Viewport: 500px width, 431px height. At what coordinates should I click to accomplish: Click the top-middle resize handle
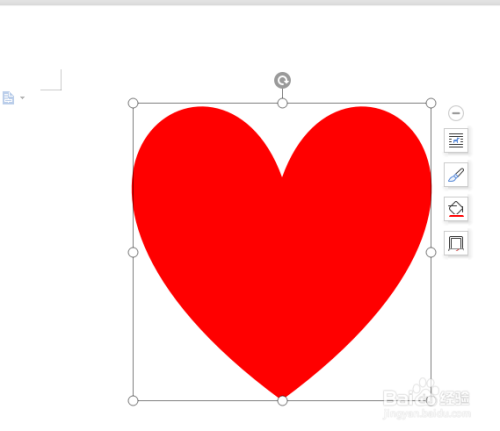(x=282, y=103)
